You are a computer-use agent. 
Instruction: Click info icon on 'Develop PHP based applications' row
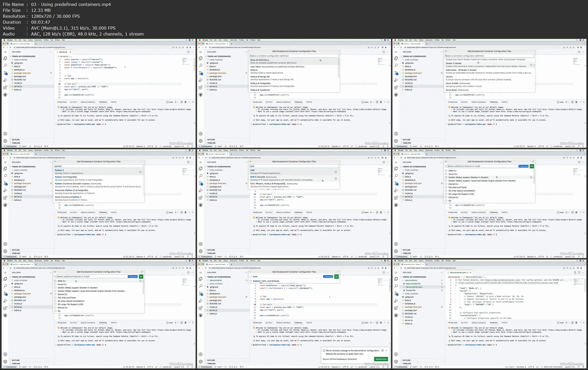click(336, 172)
